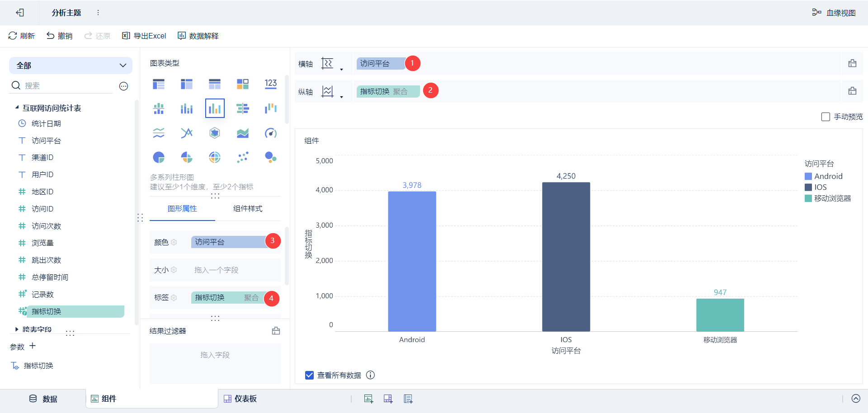Image resolution: width=868 pixels, height=413 pixels.
Task: Select the KPI 123 number card icon
Action: point(270,84)
